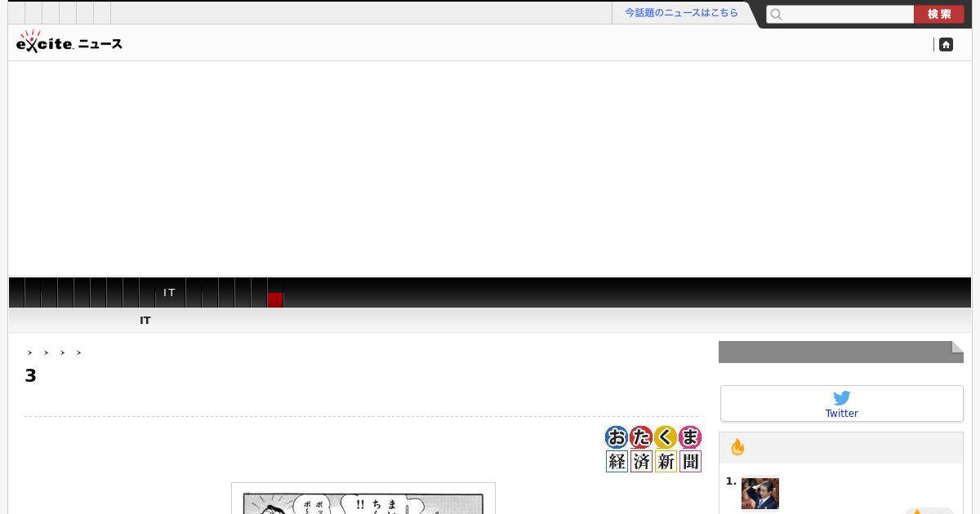Click the Twitter text link
Viewport: 980px width, 514px height.
(842, 414)
